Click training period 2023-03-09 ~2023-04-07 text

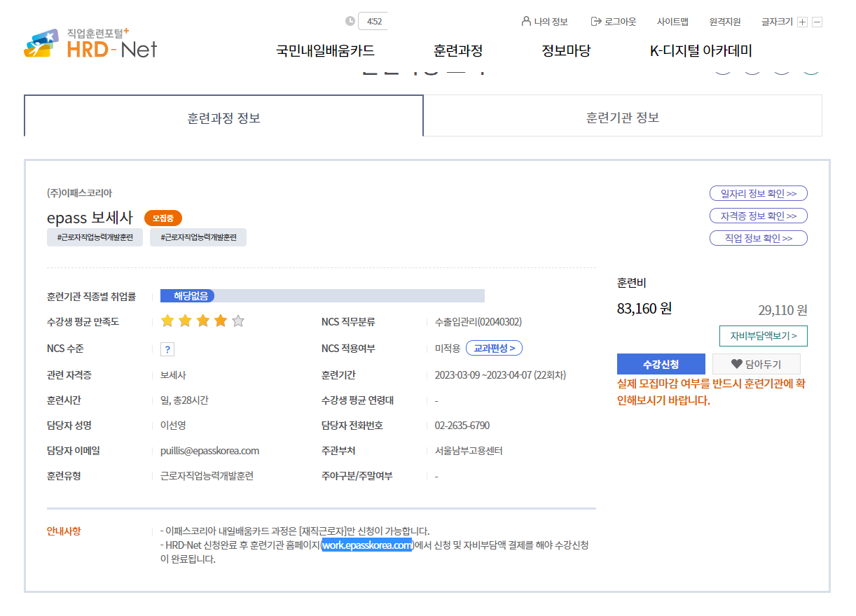point(500,375)
